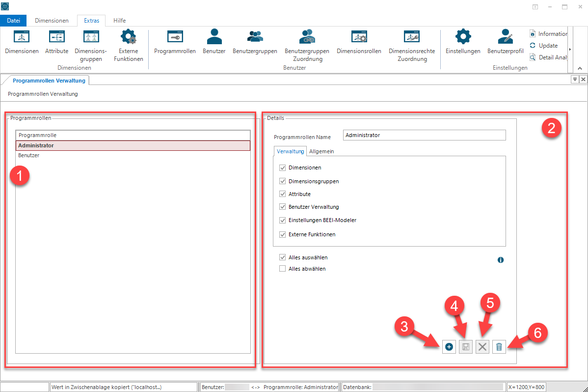
Task: Open Benutzerprofil ribbon icon
Action: [505, 42]
